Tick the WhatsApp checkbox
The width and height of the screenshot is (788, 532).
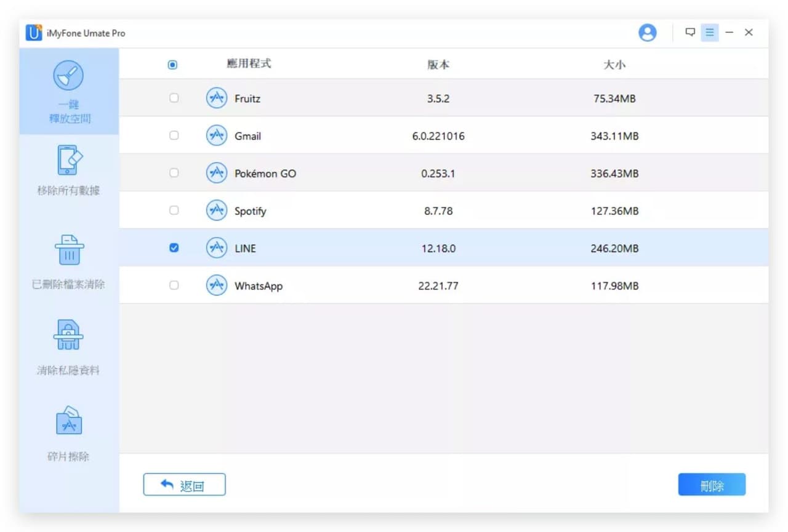click(x=174, y=286)
